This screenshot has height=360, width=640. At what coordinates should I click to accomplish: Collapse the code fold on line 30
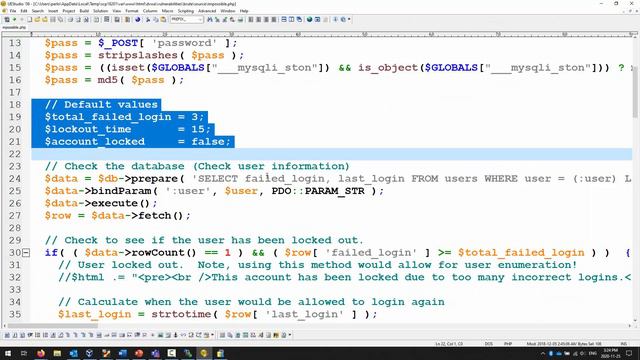click(26, 253)
